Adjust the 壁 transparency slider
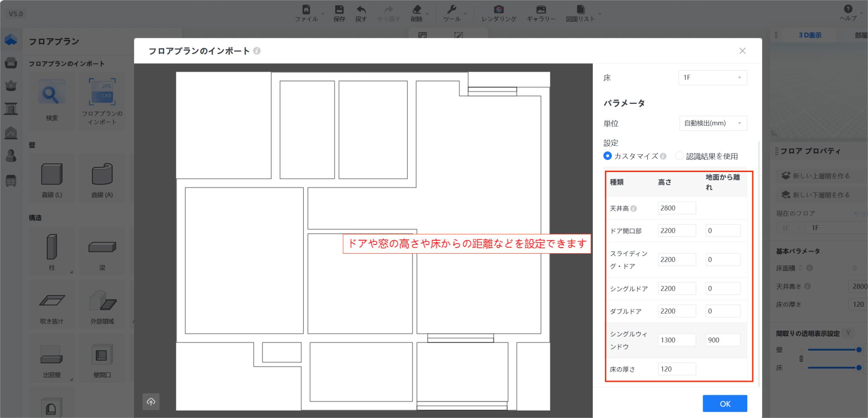868x418 pixels. coord(833,350)
